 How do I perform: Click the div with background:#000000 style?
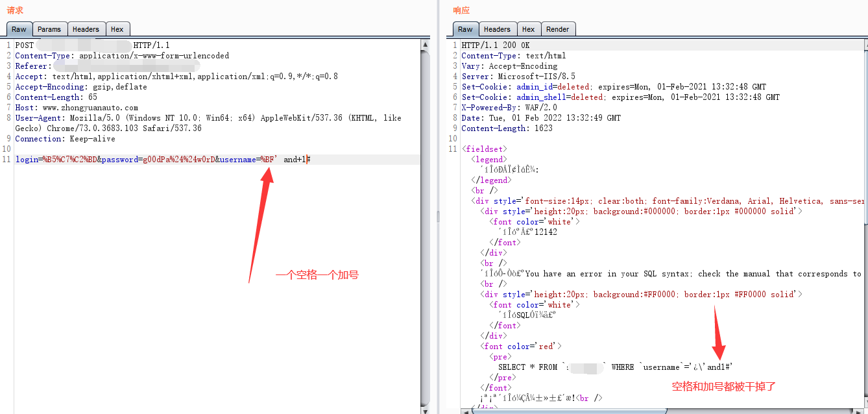(x=642, y=212)
